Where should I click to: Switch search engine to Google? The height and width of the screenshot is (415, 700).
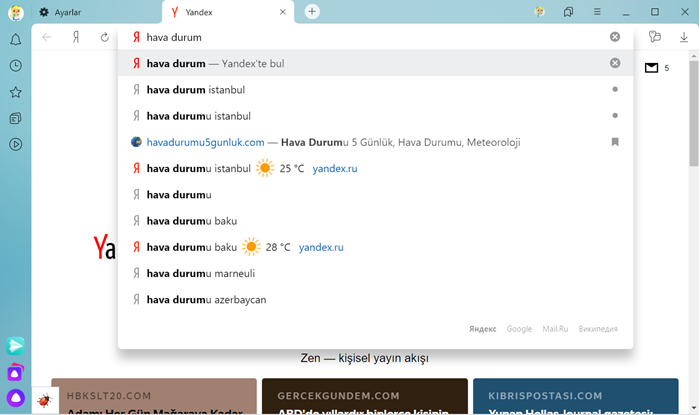point(519,329)
